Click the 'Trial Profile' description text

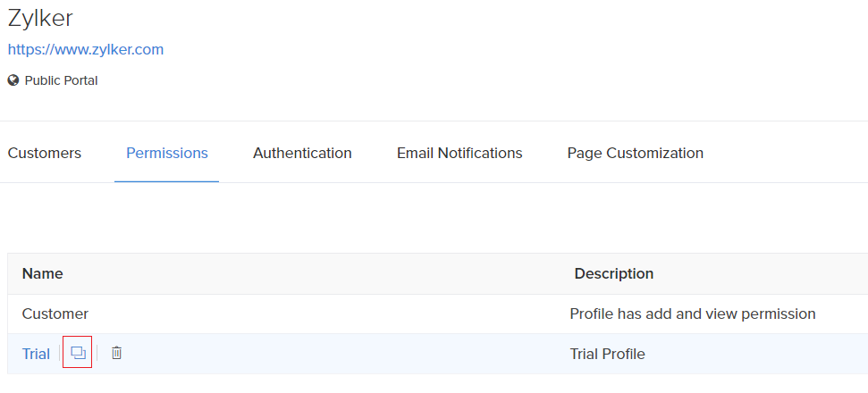pyautogui.click(x=608, y=354)
